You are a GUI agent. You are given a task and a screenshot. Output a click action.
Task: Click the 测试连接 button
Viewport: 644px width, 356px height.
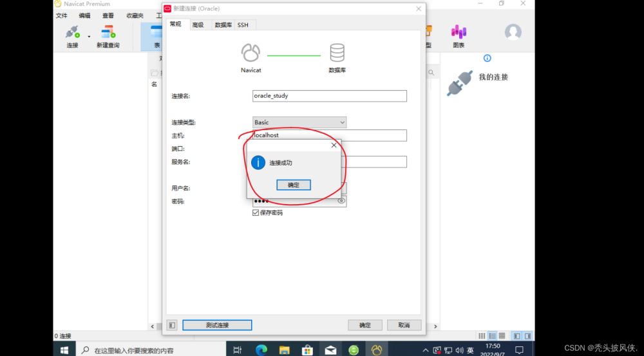(x=217, y=325)
